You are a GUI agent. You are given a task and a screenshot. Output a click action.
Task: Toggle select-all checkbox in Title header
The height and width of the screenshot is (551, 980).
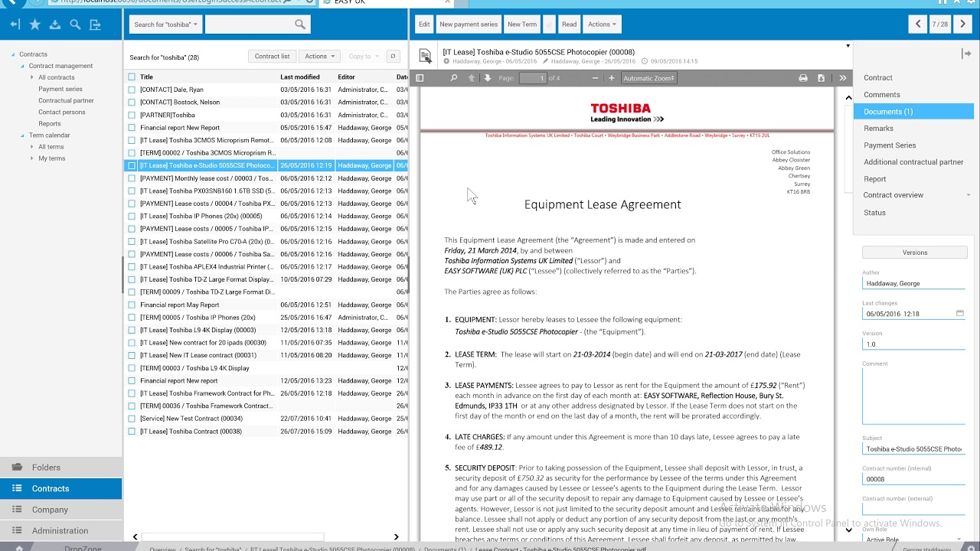click(x=132, y=77)
